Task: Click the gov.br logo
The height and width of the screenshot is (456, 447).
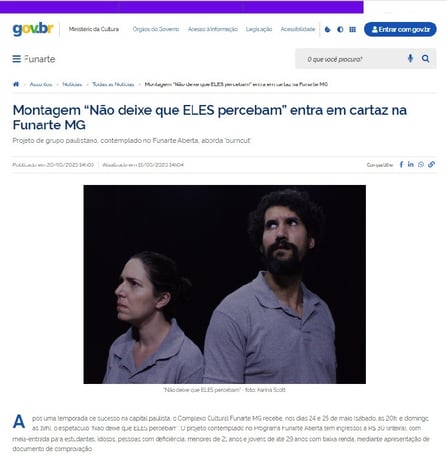Action: 33,29
